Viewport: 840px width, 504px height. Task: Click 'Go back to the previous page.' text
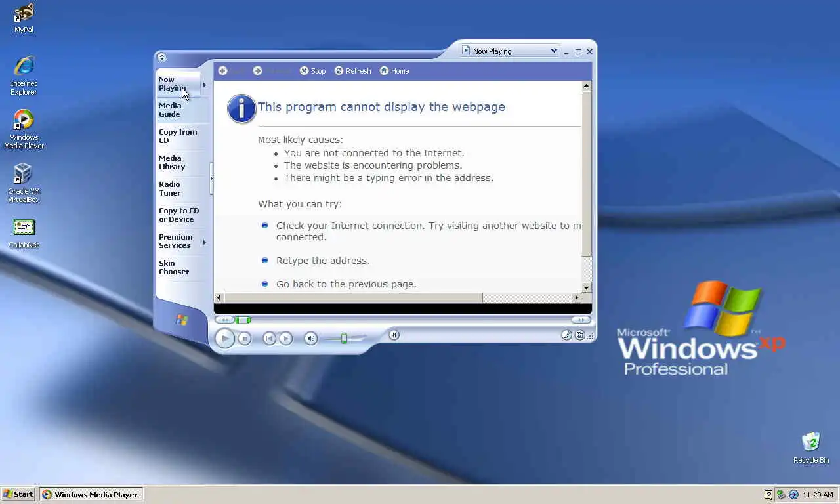[x=346, y=284]
